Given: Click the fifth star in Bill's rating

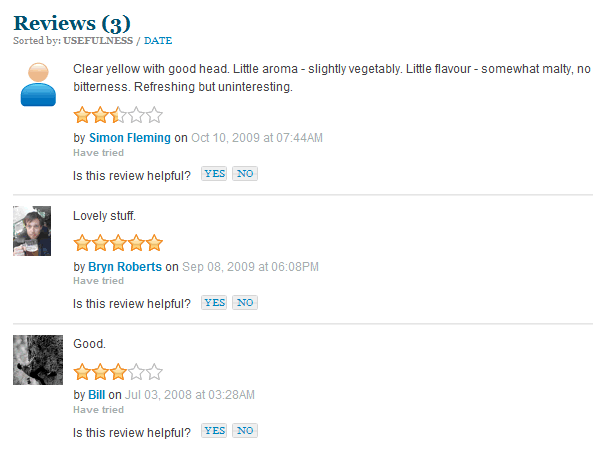Looking at the screenshot, I should tap(153, 372).
